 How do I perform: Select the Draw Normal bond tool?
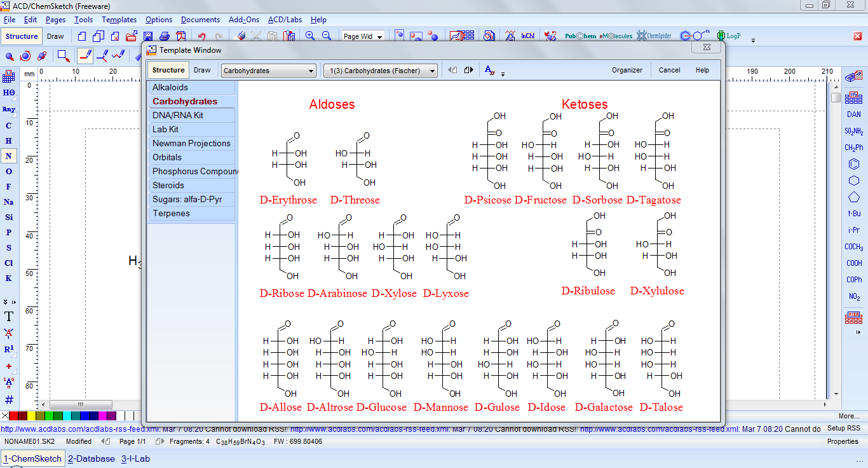[x=86, y=55]
